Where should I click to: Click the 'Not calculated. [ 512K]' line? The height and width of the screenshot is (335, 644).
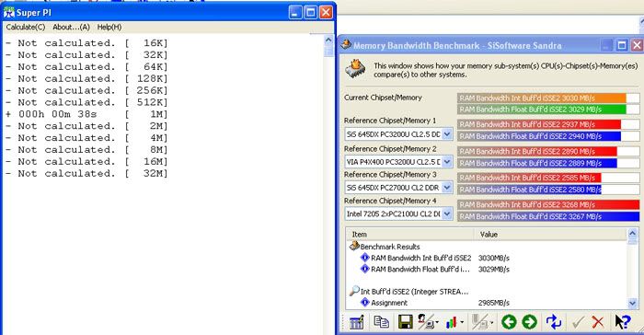(x=86, y=102)
